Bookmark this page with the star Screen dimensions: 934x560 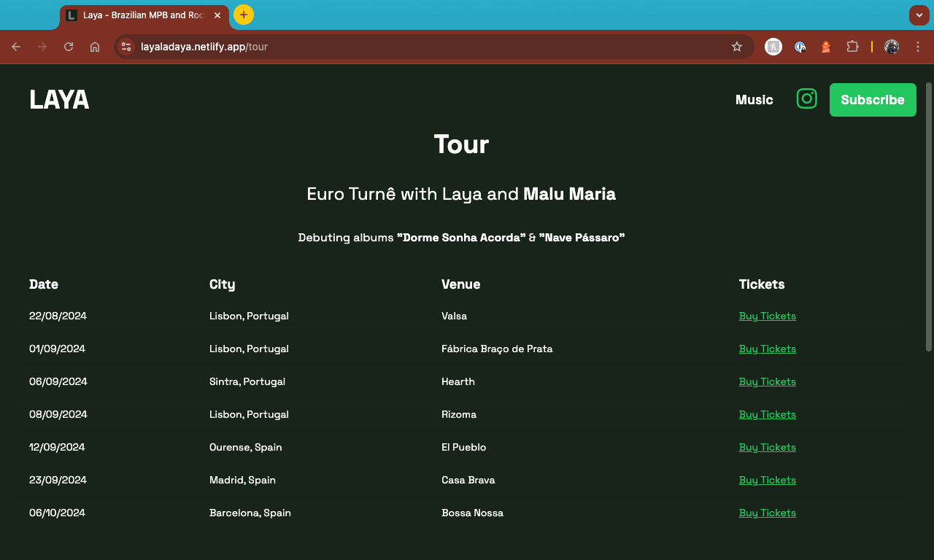click(736, 46)
